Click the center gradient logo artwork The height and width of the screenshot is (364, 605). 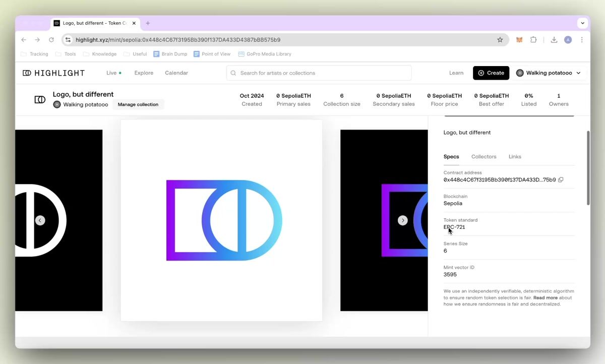(221, 220)
